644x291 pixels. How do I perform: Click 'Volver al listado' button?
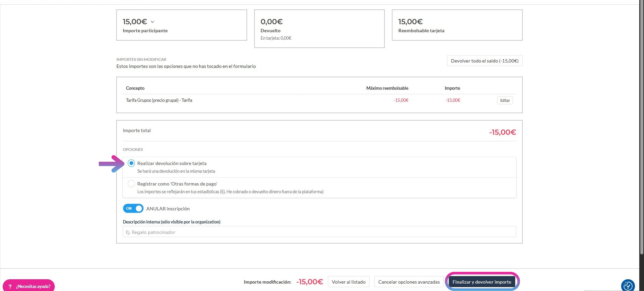tap(349, 282)
